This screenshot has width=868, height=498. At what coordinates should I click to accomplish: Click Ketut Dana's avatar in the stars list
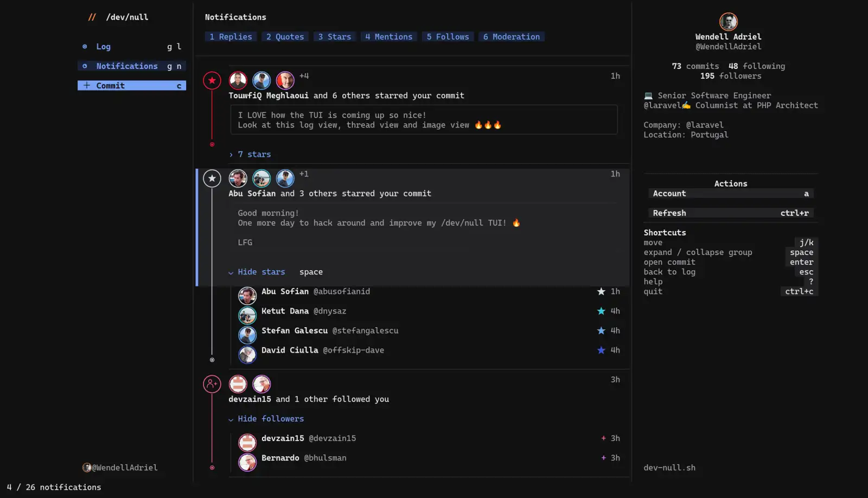(x=247, y=315)
